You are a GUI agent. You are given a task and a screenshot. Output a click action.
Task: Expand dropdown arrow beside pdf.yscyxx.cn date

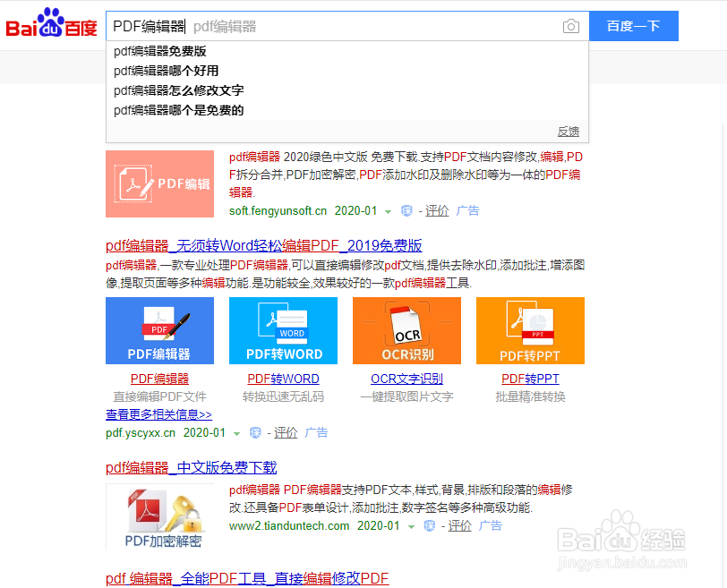click(x=236, y=434)
